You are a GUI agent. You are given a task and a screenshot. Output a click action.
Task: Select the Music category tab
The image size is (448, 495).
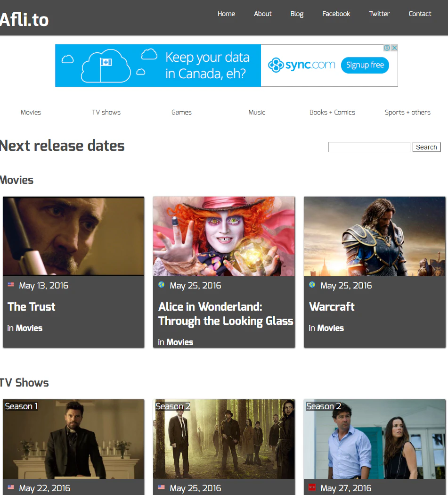coord(256,112)
